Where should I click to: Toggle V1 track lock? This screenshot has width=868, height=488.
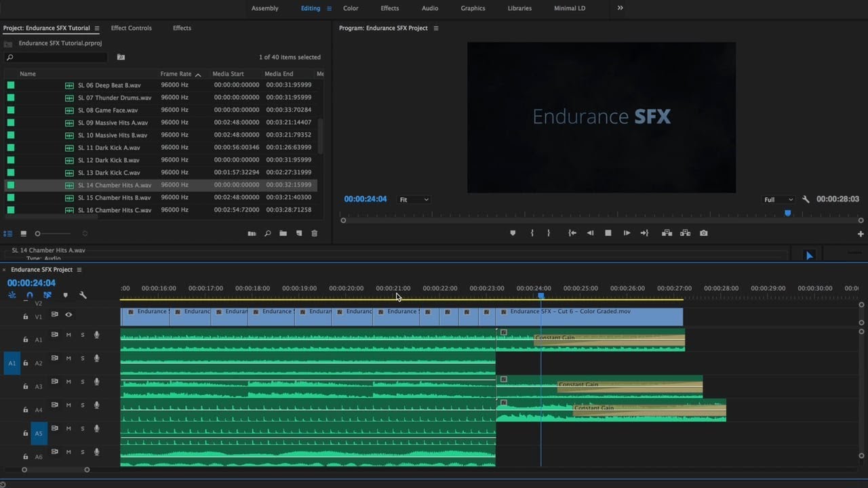tap(26, 317)
